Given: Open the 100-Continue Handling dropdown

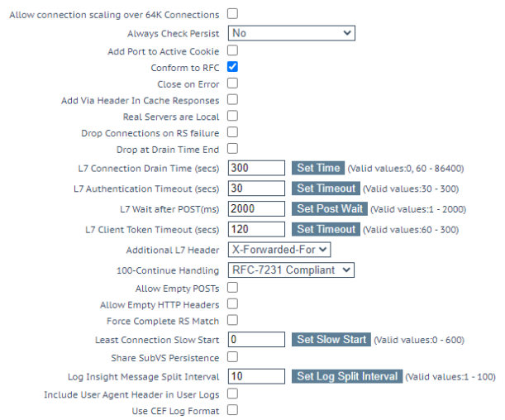Looking at the screenshot, I should tap(291, 270).
